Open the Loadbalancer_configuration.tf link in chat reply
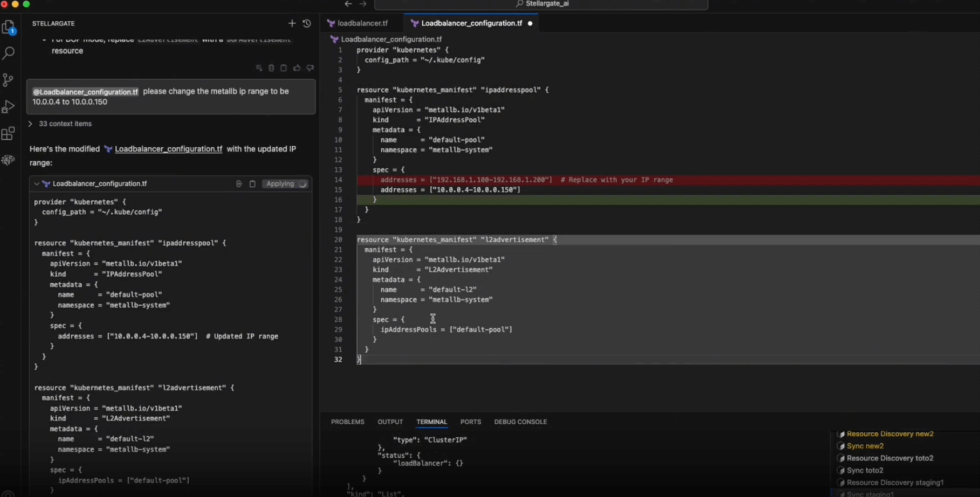Image resolution: width=980 pixels, height=497 pixels. pos(168,149)
